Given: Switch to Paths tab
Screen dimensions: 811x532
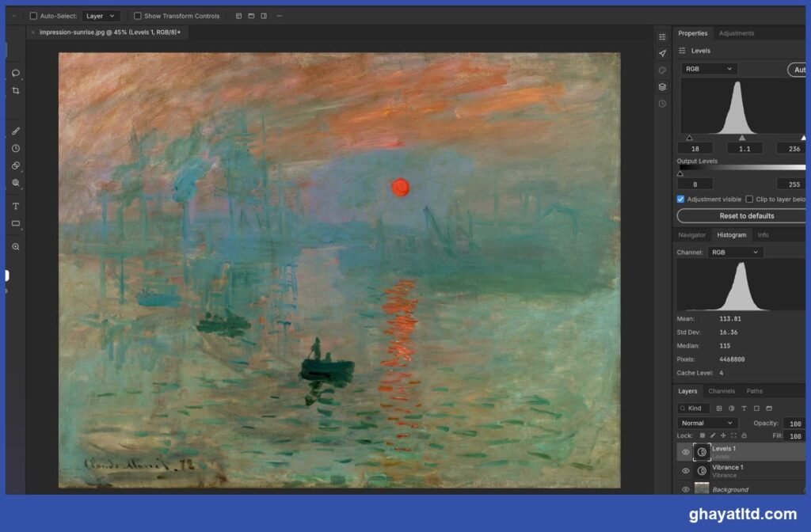Looking at the screenshot, I should (x=754, y=391).
